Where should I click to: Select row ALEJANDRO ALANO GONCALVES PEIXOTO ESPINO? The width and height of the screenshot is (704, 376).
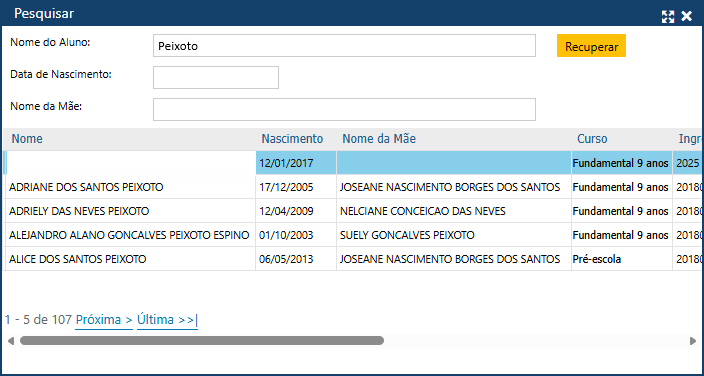(x=352, y=234)
